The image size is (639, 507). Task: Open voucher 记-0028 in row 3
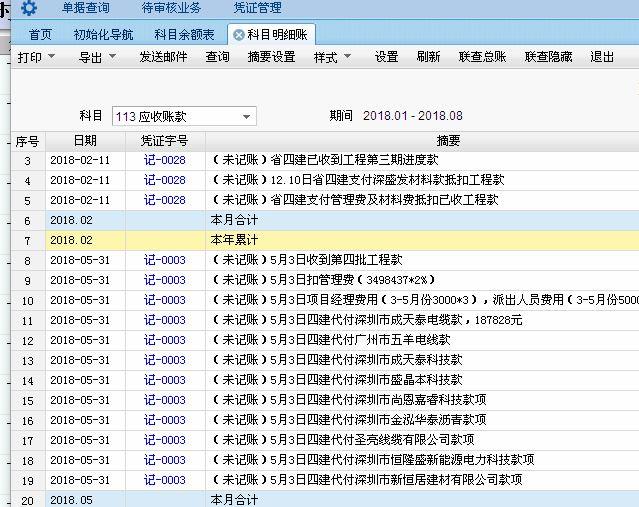[x=165, y=160]
